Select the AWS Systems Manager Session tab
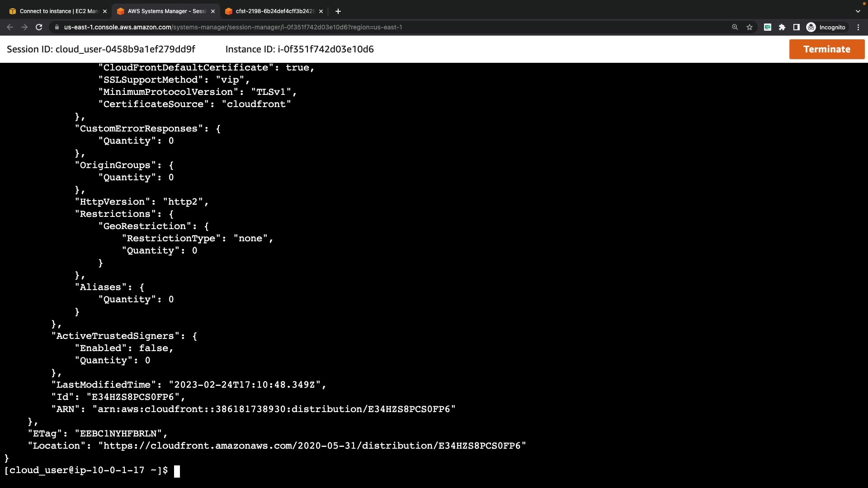Image resolution: width=868 pixels, height=488 pixels. coord(166,11)
